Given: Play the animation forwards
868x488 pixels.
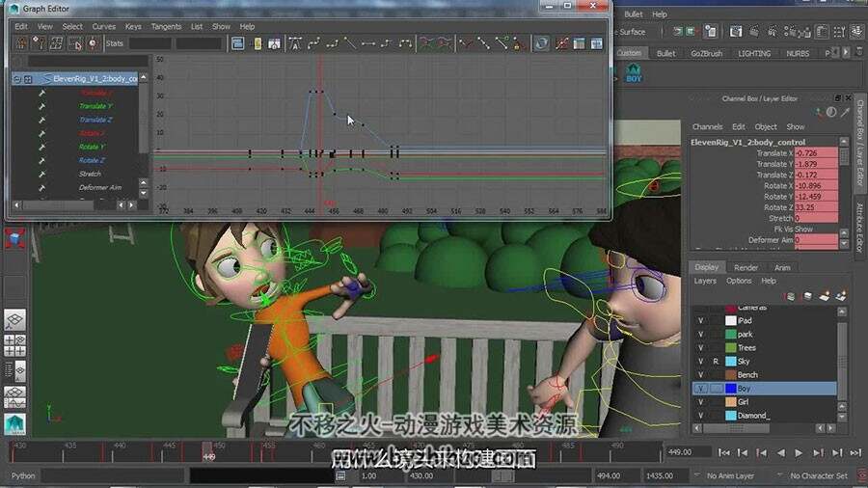Looking at the screenshot, I should pyautogui.click(x=799, y=452).
